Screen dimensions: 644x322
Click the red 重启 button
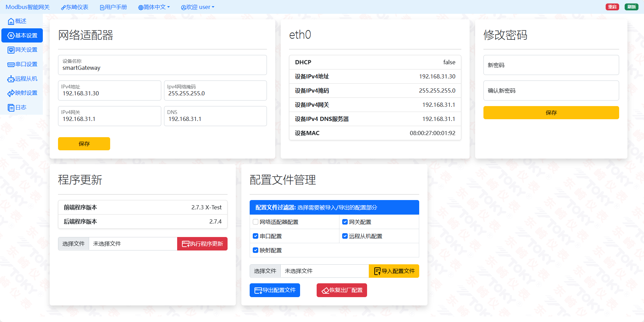pos(612,7)
